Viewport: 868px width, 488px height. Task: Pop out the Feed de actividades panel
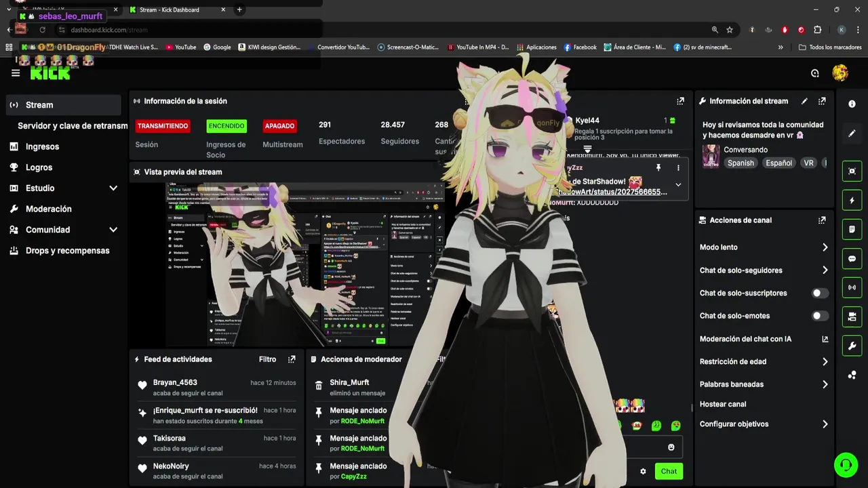click(x=292, y=359)
